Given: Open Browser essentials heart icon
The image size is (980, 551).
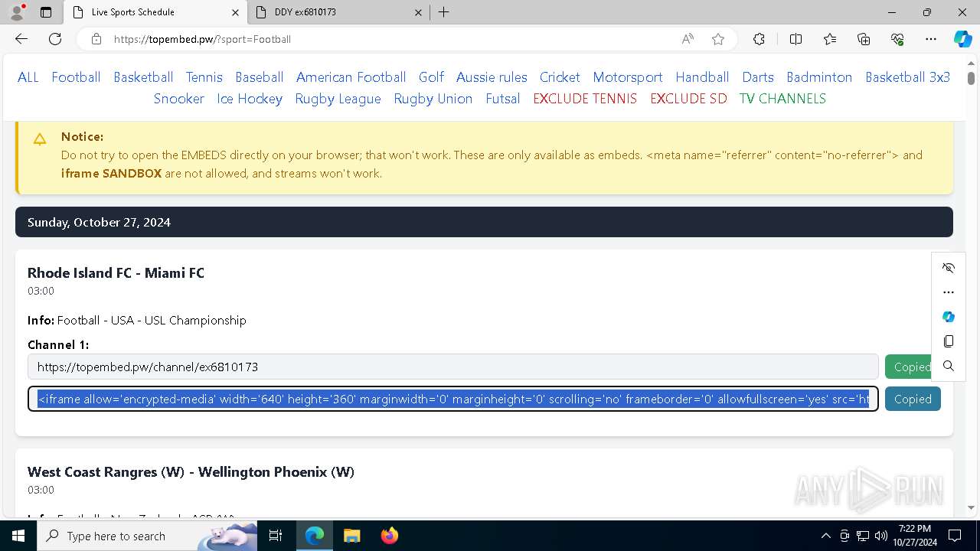Looking at the screenshot, I should tap(897, 39).
